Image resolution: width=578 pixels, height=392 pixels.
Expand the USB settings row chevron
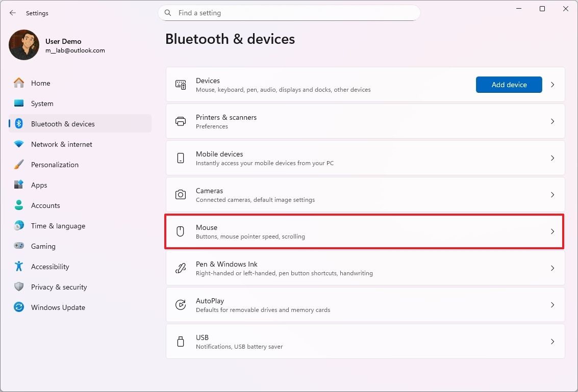click(552, 341)
